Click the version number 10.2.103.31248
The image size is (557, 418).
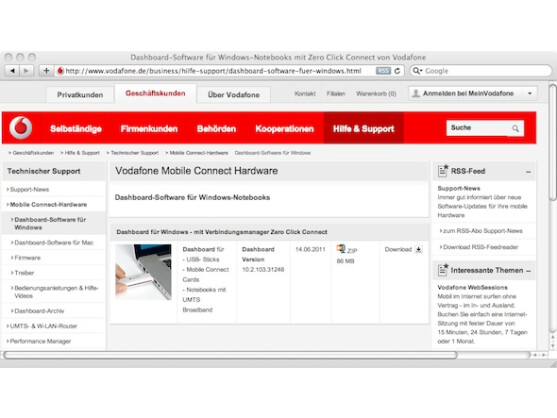click(263, 270)
